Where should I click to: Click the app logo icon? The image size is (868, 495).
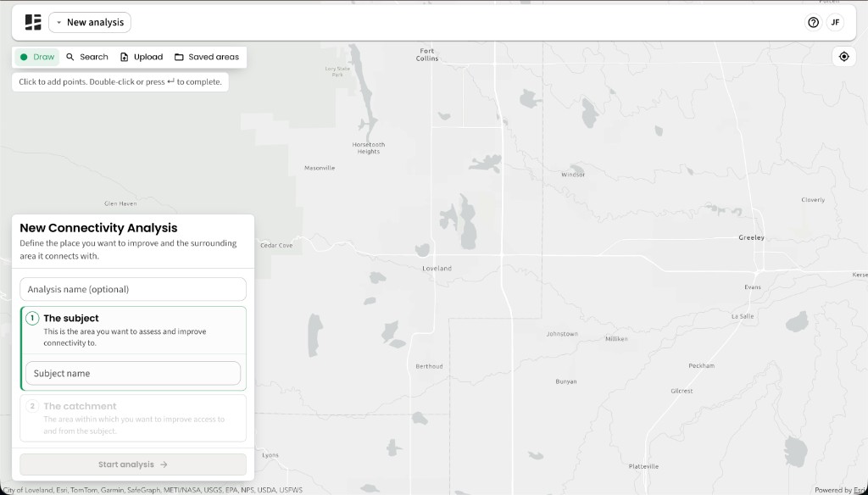33,22
